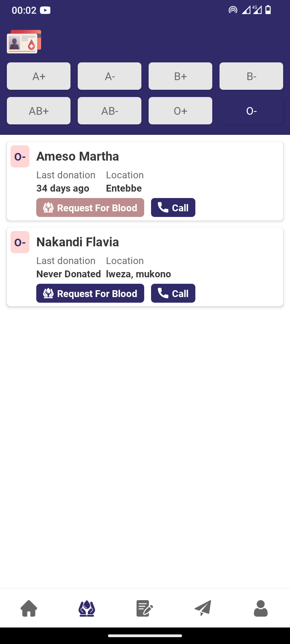The width and height of the screenshot is (290, 644).
Task: Open the Home tab icon
Action: click(x=29, y=608)
